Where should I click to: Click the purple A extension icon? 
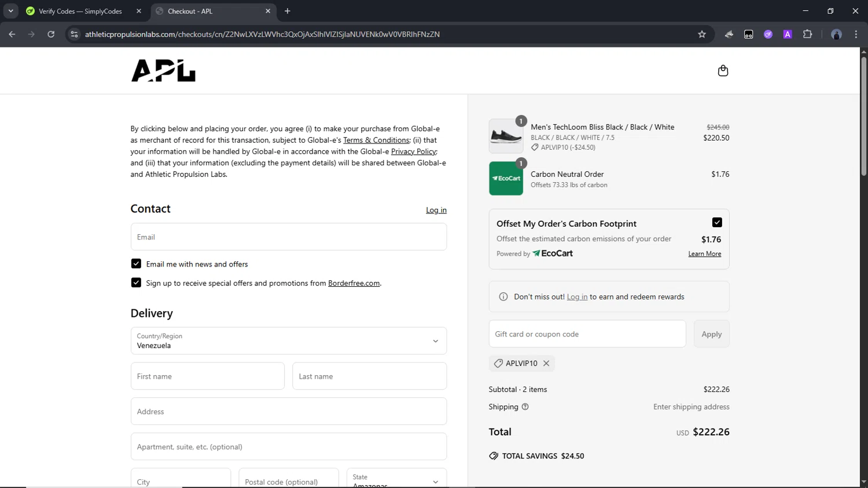(x=788, y=34)
